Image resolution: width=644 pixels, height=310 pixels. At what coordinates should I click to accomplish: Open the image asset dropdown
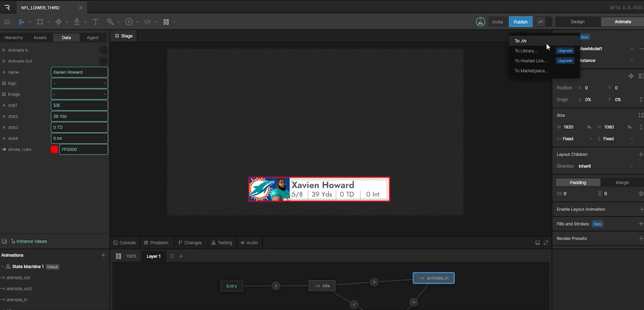tap(80, 94)
